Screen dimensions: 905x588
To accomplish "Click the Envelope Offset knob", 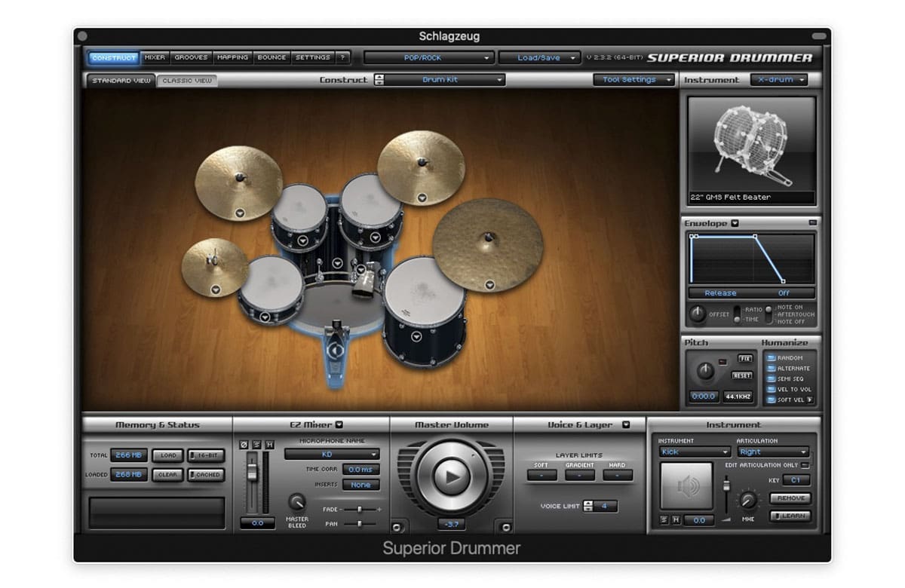I will (698, 314).
